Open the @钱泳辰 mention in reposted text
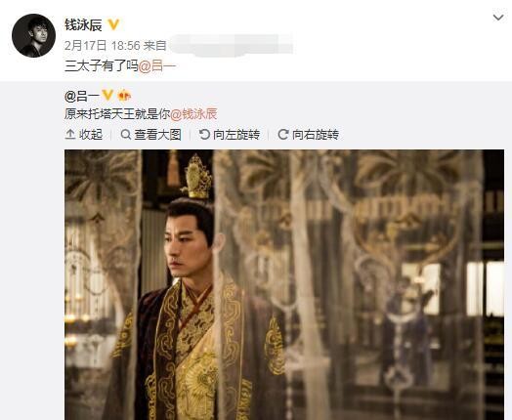The image size is (512, 420). tap(193, 114)
